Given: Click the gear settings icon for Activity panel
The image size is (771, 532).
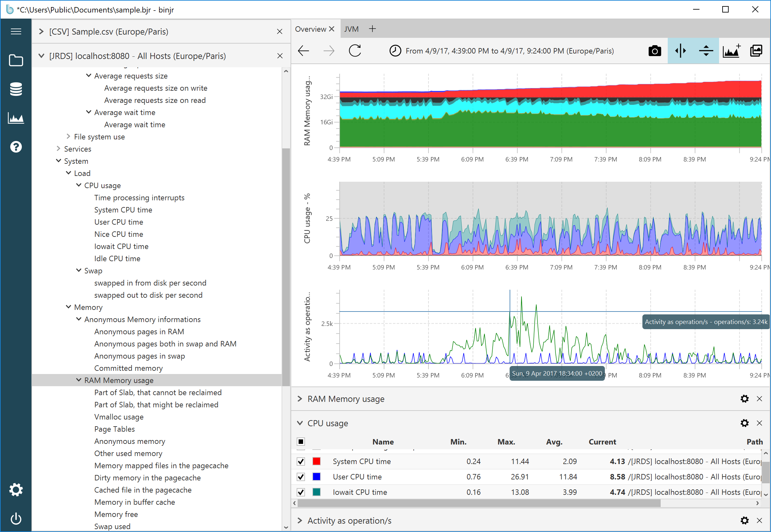Looking at the screenshot, I should click(x=744, y=520).
